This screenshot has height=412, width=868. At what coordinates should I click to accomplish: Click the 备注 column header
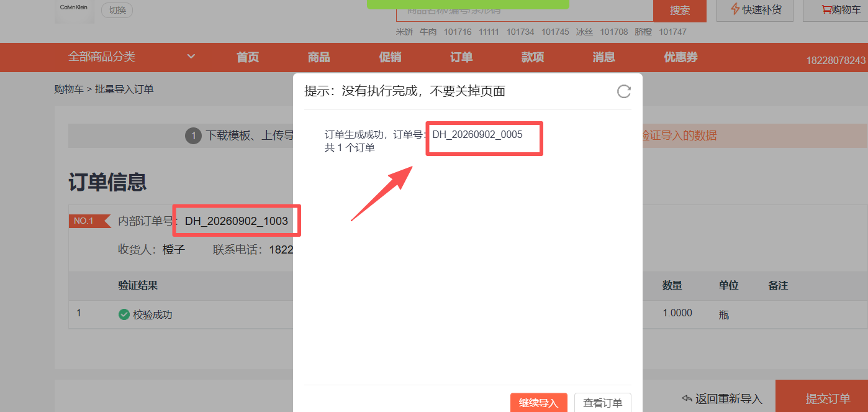point(778,285)
